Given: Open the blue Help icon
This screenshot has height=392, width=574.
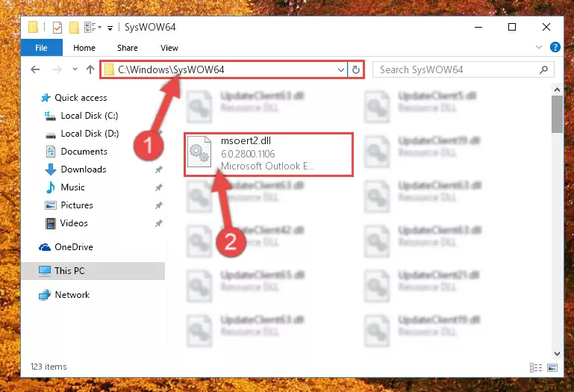Looking at the screenshot, I should [x=555, y=47].
